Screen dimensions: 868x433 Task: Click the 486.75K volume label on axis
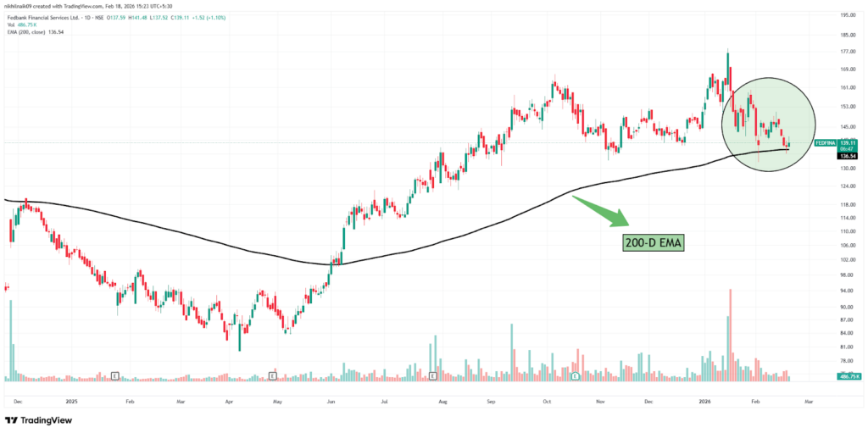pos(849,375)
